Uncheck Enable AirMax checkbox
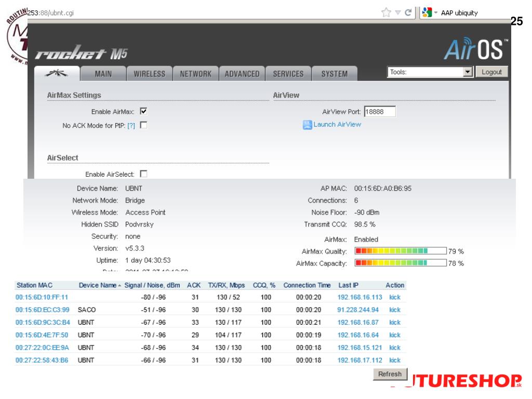Screen dimensions: 532x399 coord(143,111)
